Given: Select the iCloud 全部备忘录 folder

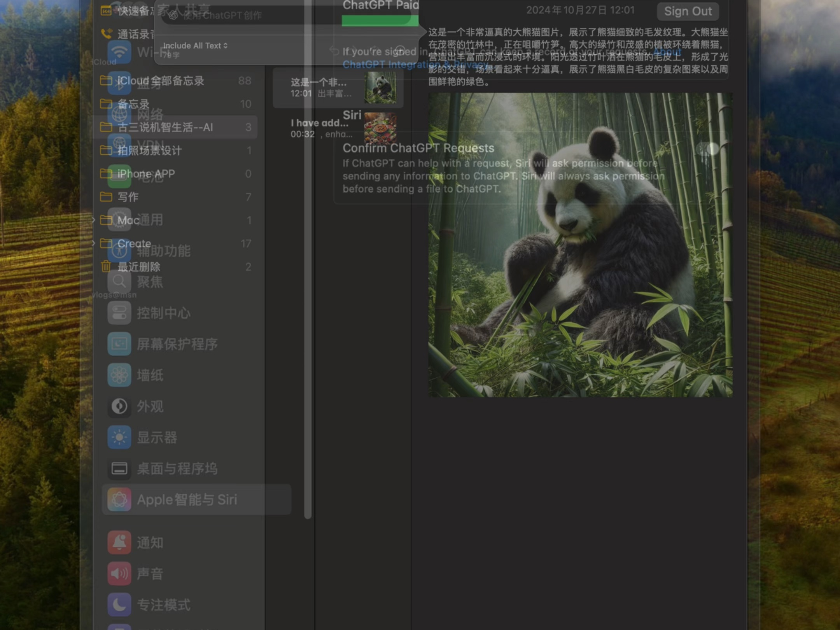Looking at the screenshot, I should pyautogui.click(x=176, y=80).
